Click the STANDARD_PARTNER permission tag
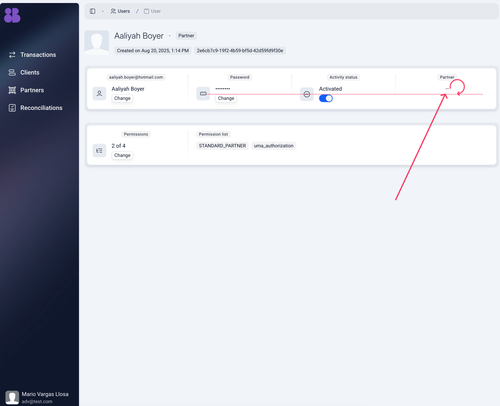The width and height of the screenshot is (500, 406). pyautogui.click(x=222, y=146)
